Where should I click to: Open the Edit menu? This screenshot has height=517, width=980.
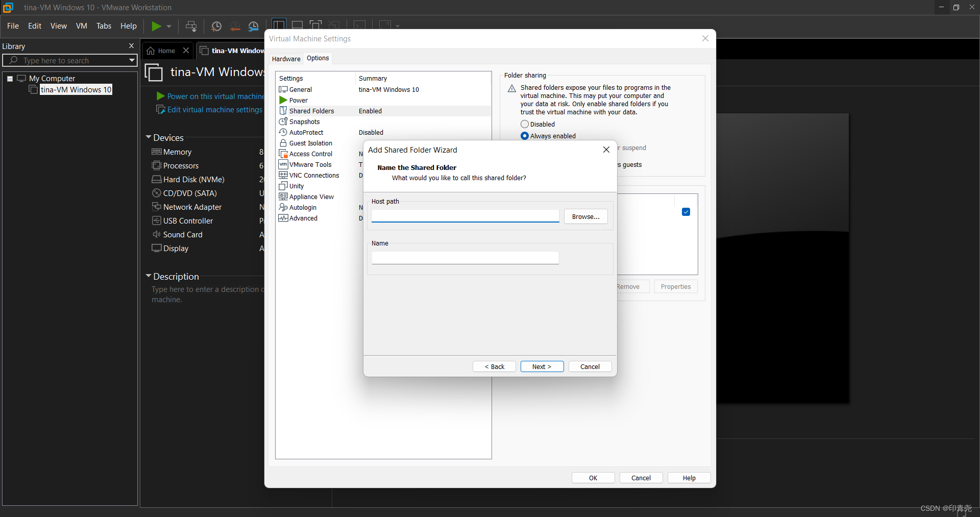click(35, 26)
